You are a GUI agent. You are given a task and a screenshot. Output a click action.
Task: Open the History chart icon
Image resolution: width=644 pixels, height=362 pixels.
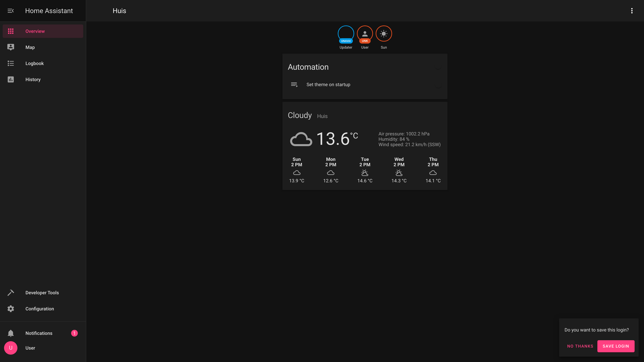11,79
